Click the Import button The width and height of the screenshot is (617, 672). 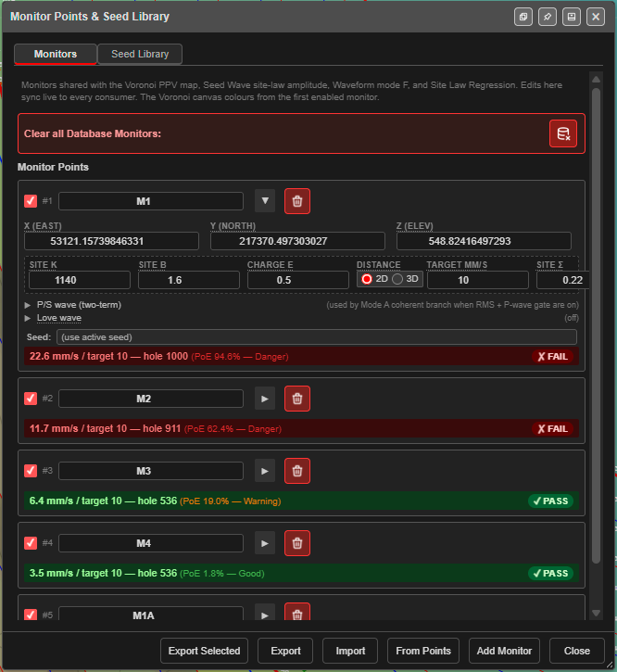tap(350, 651)
